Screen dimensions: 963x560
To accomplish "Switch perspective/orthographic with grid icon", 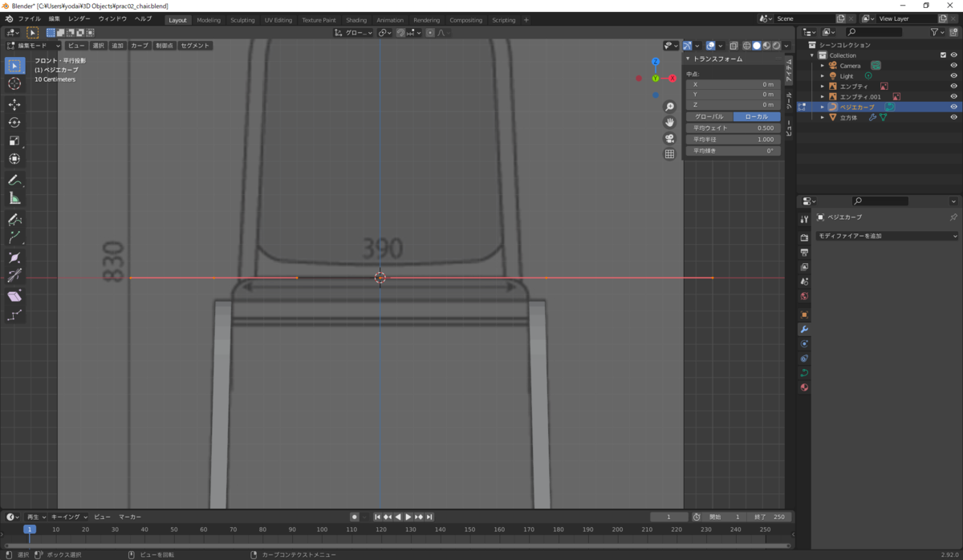I will 669,154.
